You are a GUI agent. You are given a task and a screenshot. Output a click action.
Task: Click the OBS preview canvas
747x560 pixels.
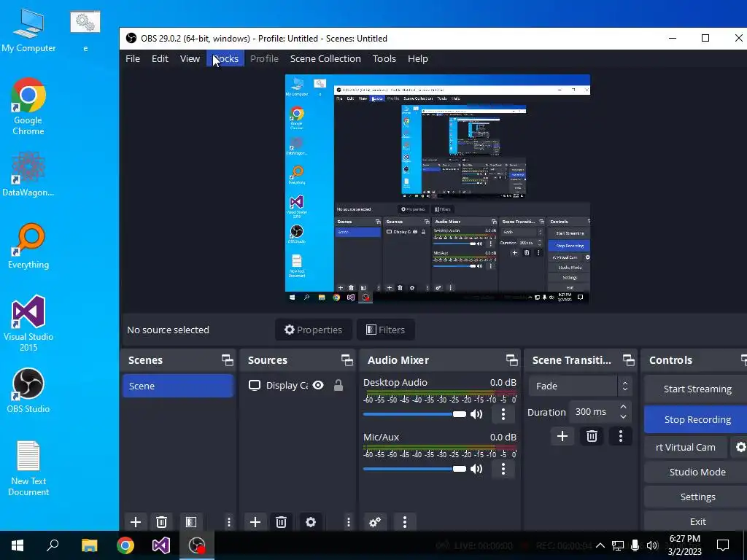point(438,189)
